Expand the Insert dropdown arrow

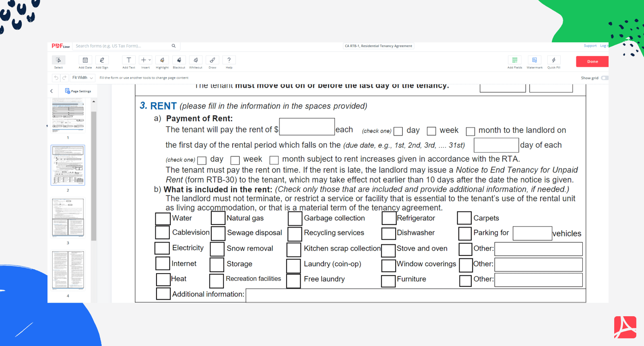tap(150, 60)
